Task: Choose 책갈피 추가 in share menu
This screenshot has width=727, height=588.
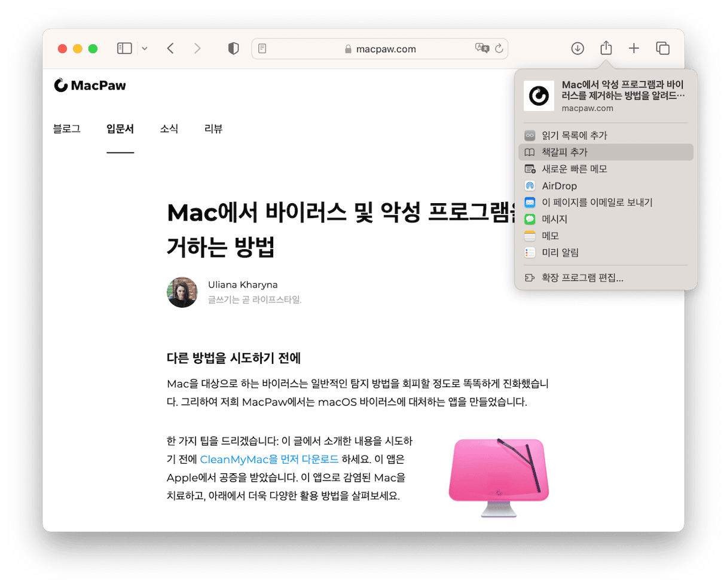Action: pos(606,152)
